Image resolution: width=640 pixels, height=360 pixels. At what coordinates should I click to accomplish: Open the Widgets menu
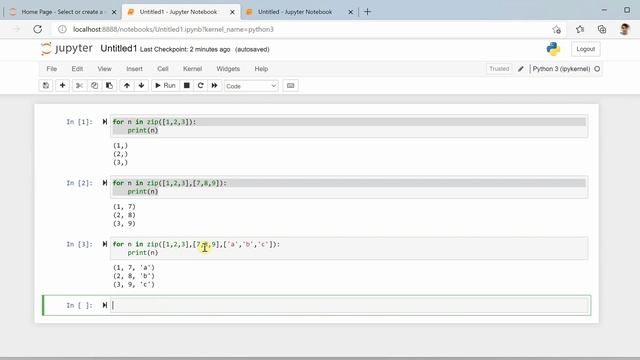point(228,69)
